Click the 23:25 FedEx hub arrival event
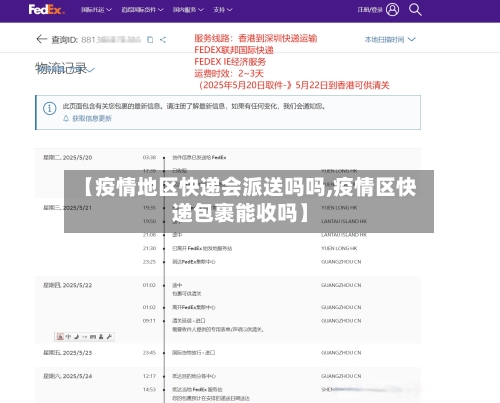 point(194,262)
